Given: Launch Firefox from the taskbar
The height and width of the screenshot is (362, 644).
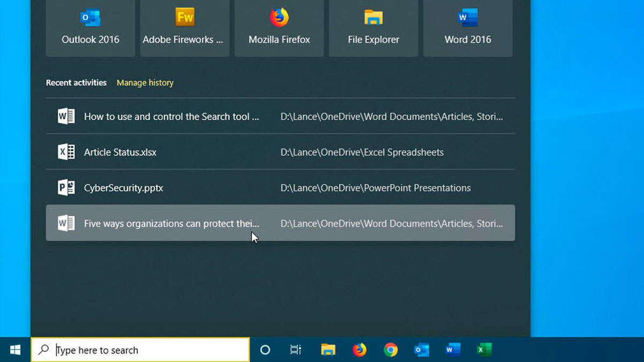Looking at the screenshot, I should (x=359, y=350).
